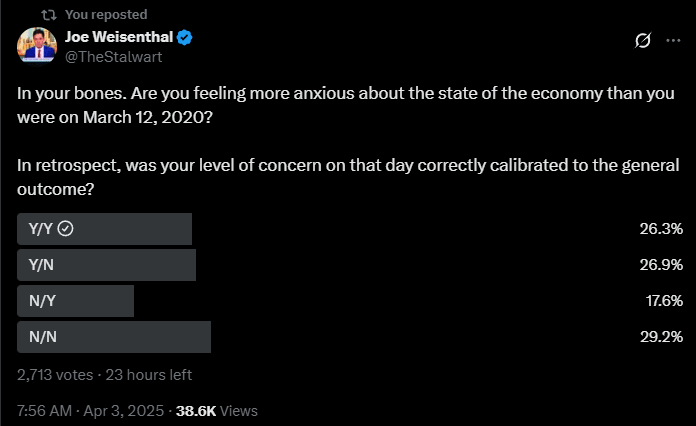Click the repost arrows icon above the tweet

[46, 14]
